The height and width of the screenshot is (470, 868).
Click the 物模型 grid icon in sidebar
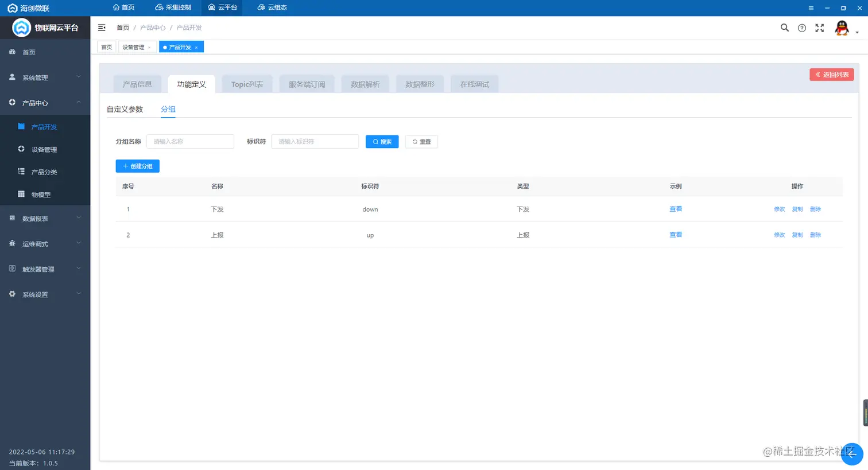pos(21,194)
